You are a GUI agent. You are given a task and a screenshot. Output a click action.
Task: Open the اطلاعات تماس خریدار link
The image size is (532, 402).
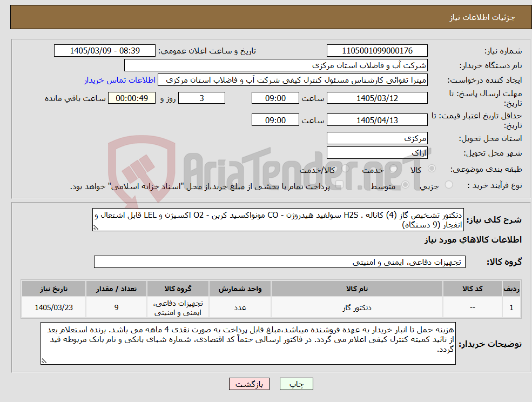click(120, 80)
